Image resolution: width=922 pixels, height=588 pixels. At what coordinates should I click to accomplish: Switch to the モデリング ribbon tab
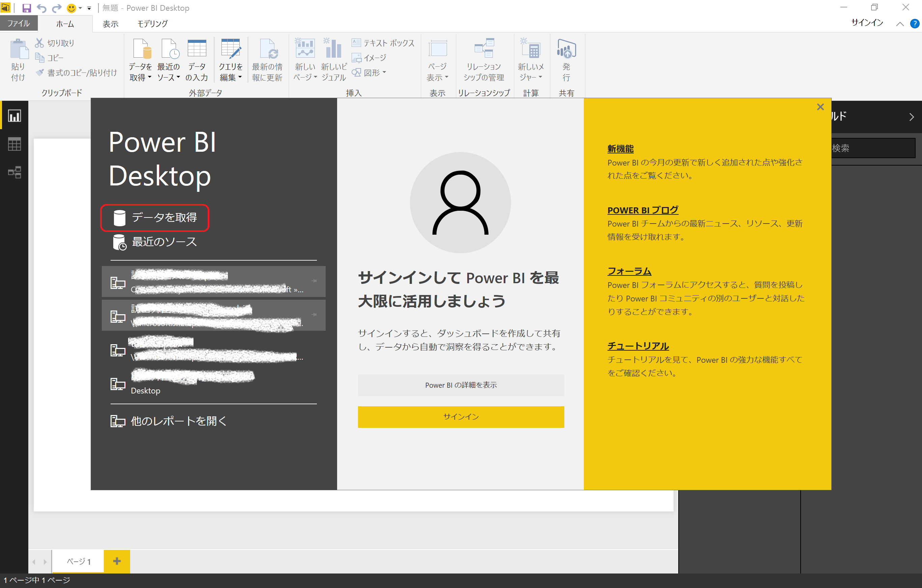152,24
